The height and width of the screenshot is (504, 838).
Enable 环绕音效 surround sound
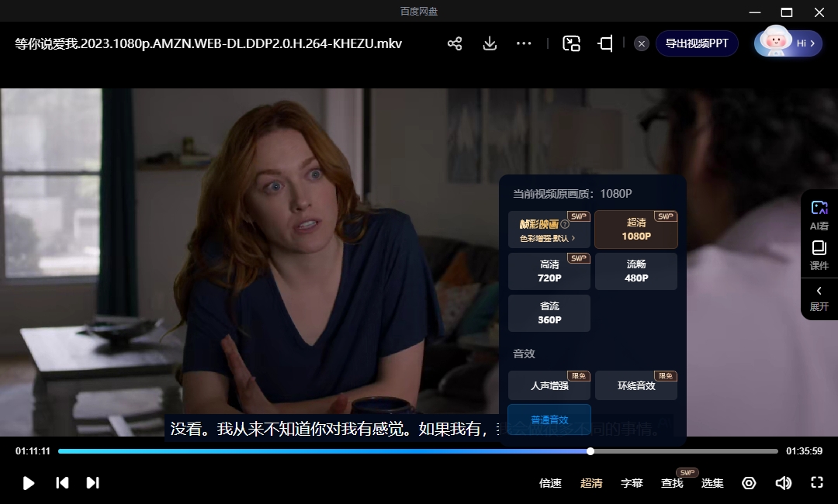click(x=636, y=385)
